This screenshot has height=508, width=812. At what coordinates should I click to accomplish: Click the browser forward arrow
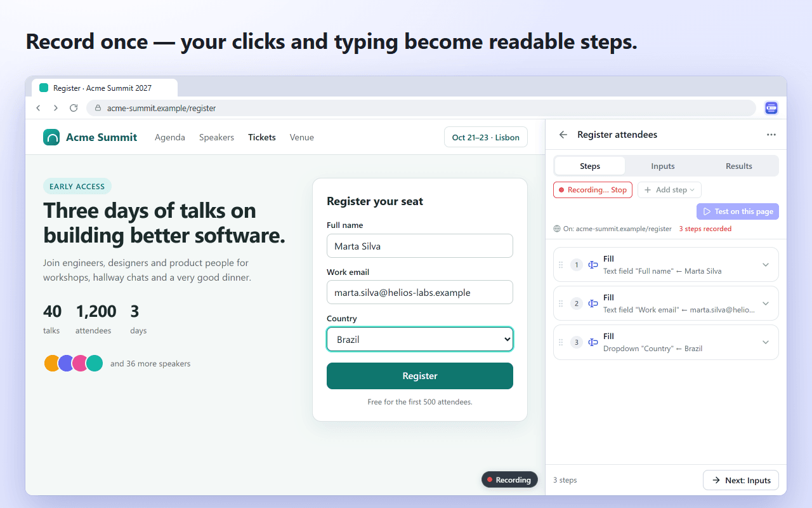tap(56, 108)
